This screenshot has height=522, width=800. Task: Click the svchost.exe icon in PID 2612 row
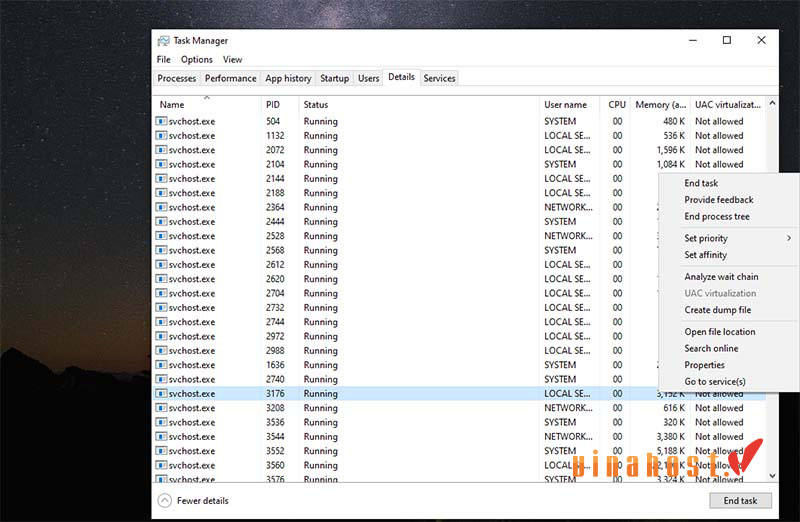(161, 264)
